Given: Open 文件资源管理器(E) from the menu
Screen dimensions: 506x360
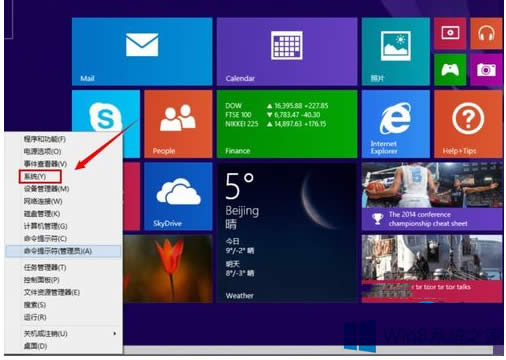Looking at the screenshot, I should coord(63,292).
